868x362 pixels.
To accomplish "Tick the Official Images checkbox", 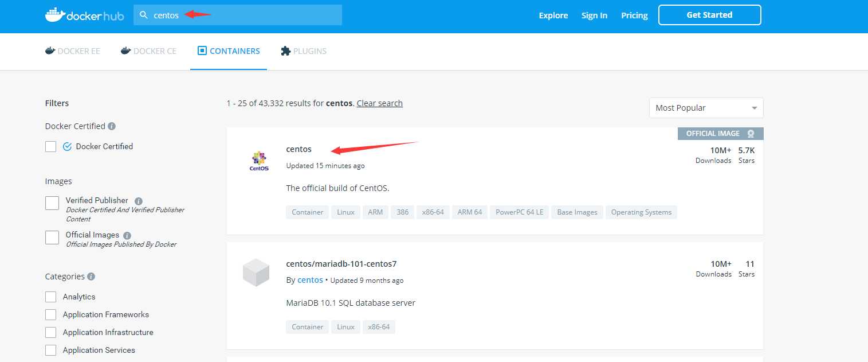I will [x=52, y=238].
